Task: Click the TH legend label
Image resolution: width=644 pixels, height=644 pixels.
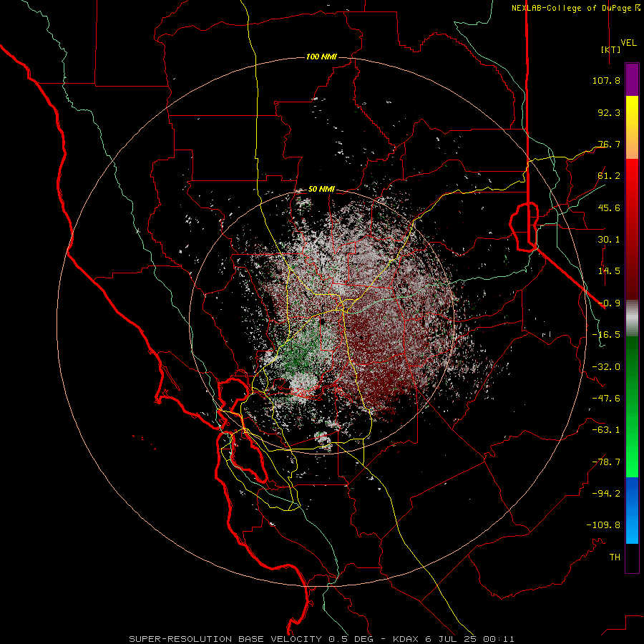Action: pos(615,557)
